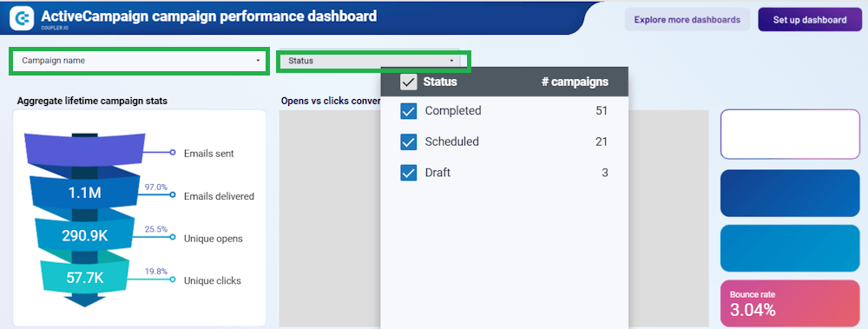Click the Unique clicks label

212,280
